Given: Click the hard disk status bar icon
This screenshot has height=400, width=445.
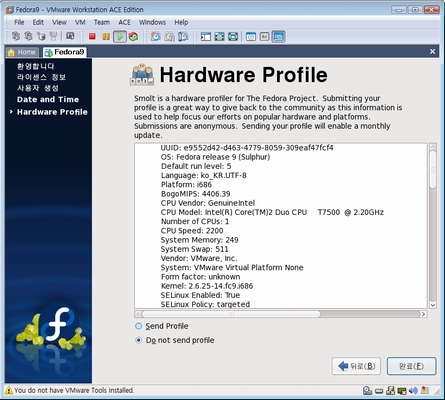Looking at the screenshot, I should pos(379,391).
